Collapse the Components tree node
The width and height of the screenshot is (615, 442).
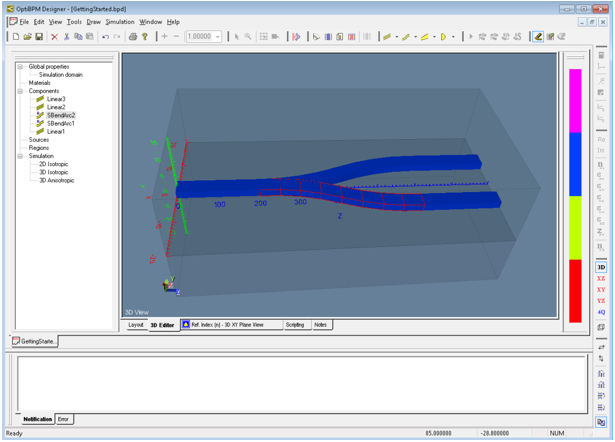19,91
